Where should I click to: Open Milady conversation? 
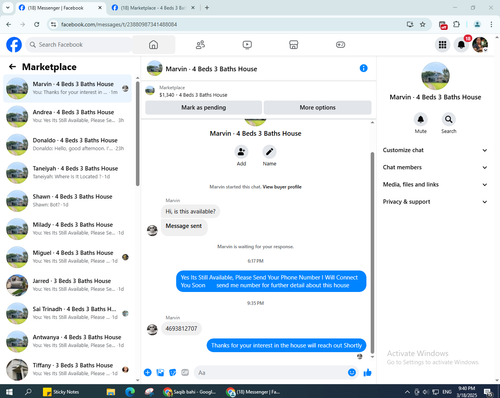(67, 229)
